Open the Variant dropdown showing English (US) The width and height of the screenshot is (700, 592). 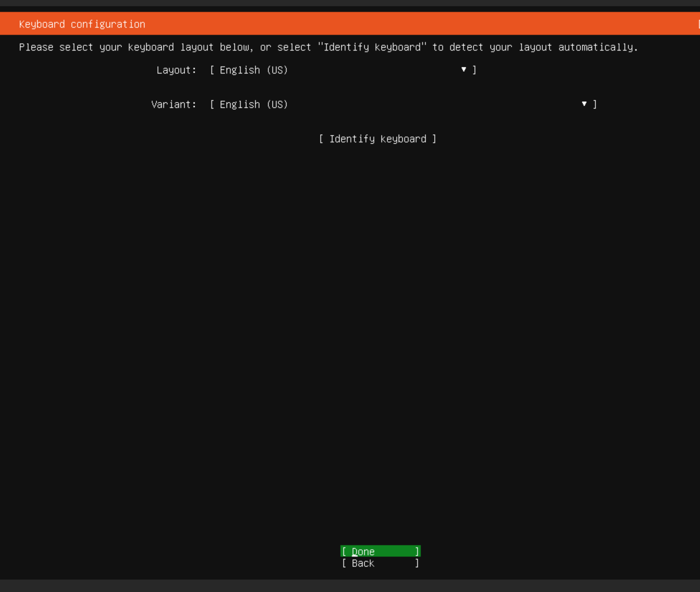[403, 105]
